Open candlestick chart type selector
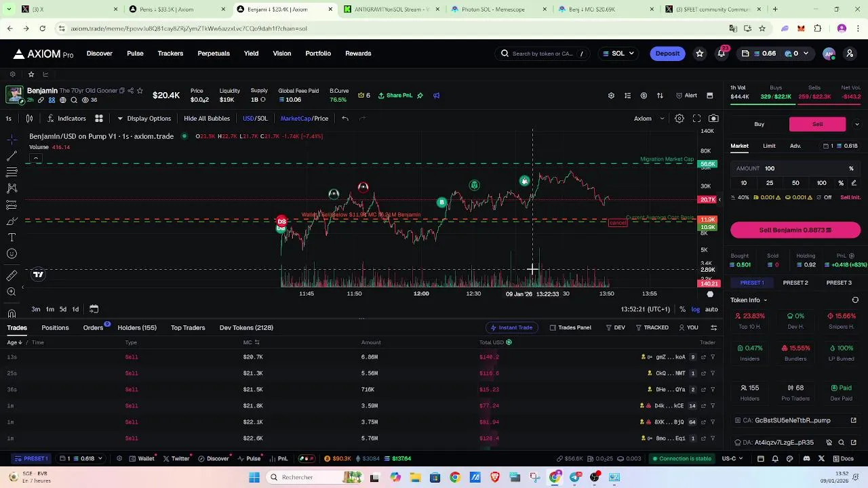Image resolution: width=868 pixels, height=488 pixels. (29, 119)
